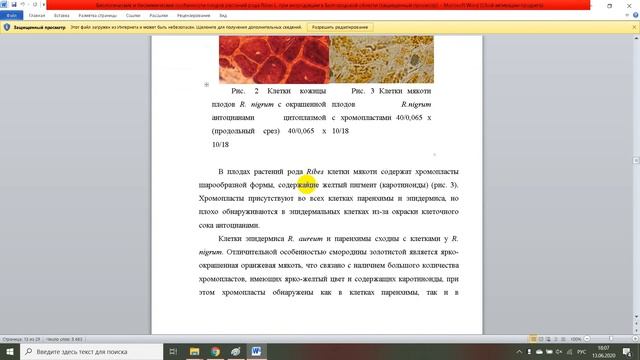Open File Explorer from the taskbar

(195, 351)
